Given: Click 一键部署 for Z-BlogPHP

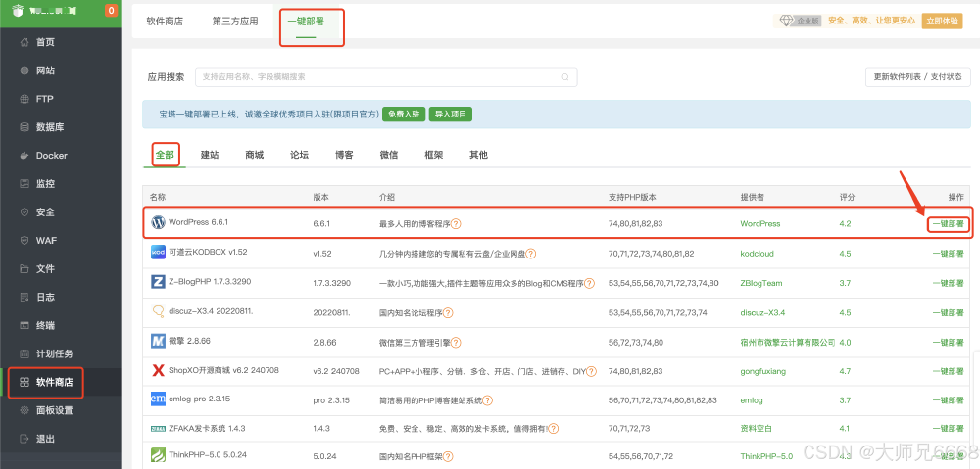Looking at the screenshot, I should pyautogui.click(x=948, y=283).
